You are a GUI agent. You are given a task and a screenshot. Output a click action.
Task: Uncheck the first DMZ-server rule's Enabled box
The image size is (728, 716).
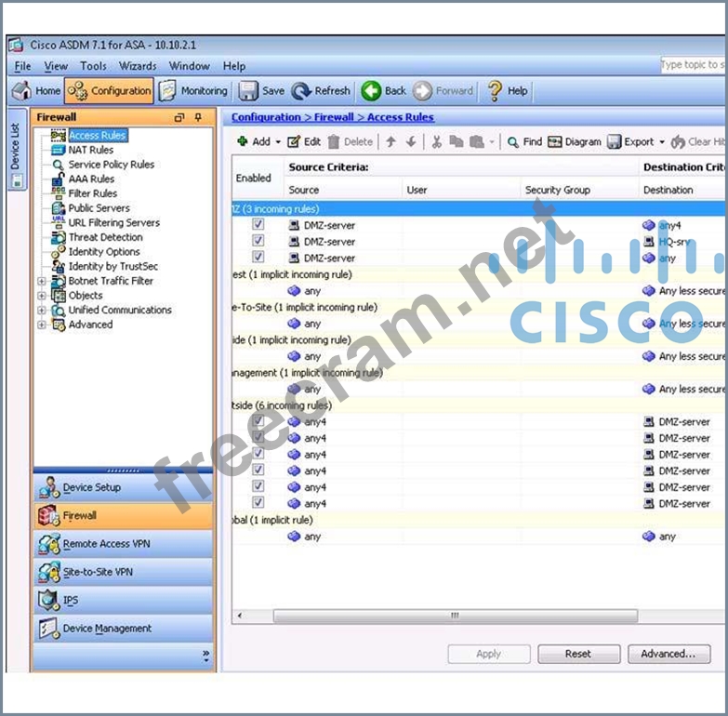coord(258,225)
